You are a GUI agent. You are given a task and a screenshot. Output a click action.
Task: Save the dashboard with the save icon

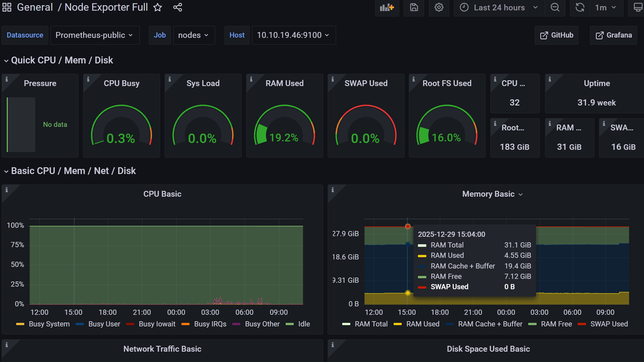[x=414, y=7]
